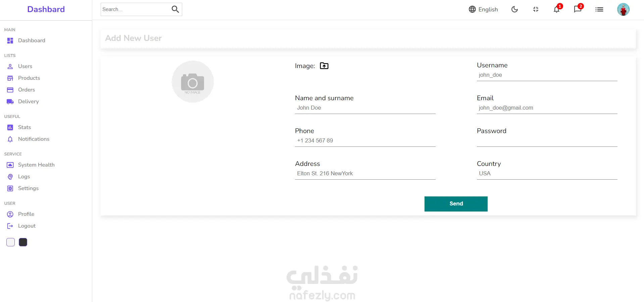Screen dimensions: 644x302
Task: Click the search magnifier icon
Action: [x=175, y=9]
